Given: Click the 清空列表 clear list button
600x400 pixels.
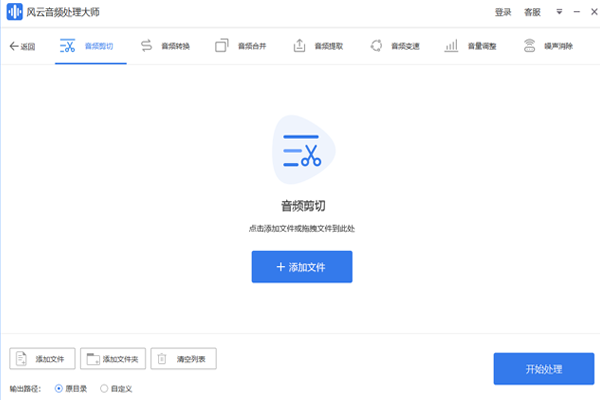Looking at the screenshot, I should coord(183,358).
